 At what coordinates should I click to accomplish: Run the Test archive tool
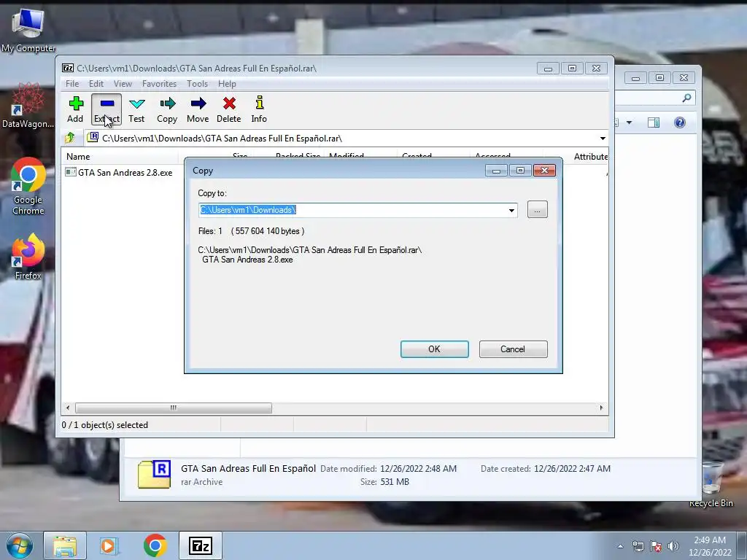136,109
